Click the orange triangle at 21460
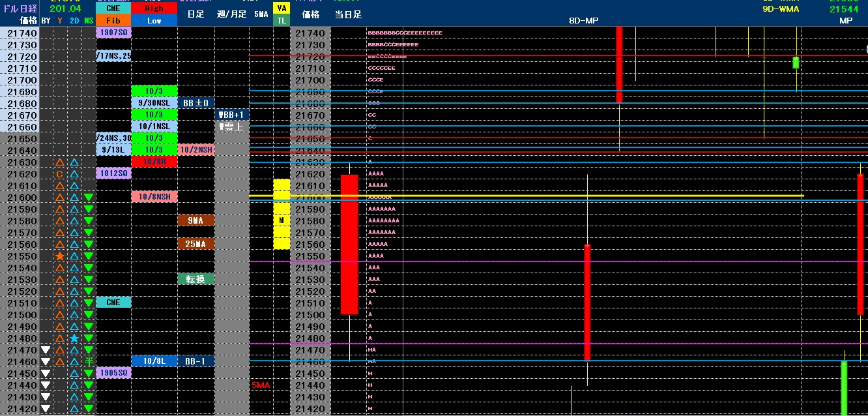 click(x=59, y=362)
